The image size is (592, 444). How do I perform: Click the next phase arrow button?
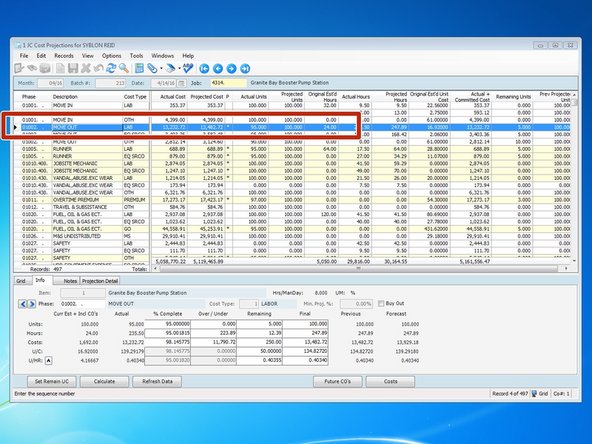[31, 304]
